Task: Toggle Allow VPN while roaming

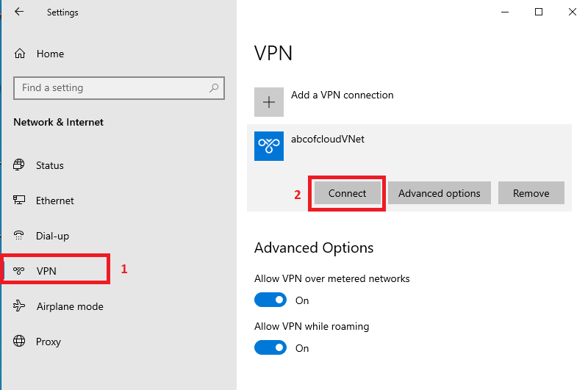Action: coord(270,347)
